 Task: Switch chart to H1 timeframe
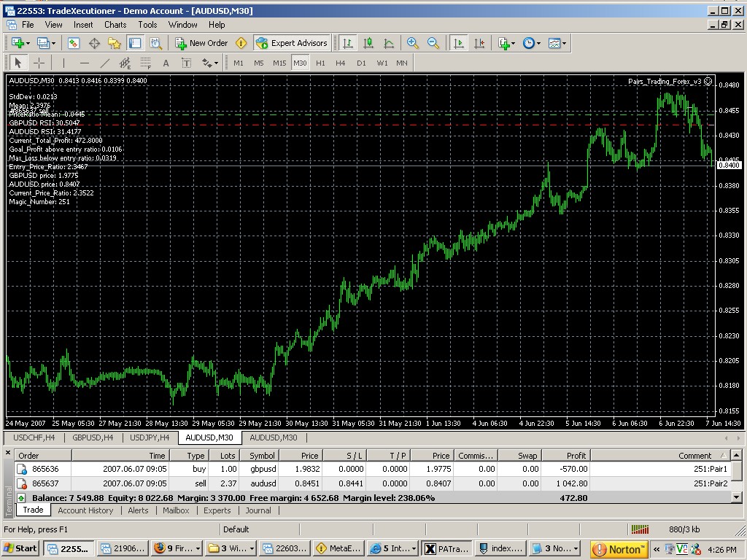click(321, 63)
